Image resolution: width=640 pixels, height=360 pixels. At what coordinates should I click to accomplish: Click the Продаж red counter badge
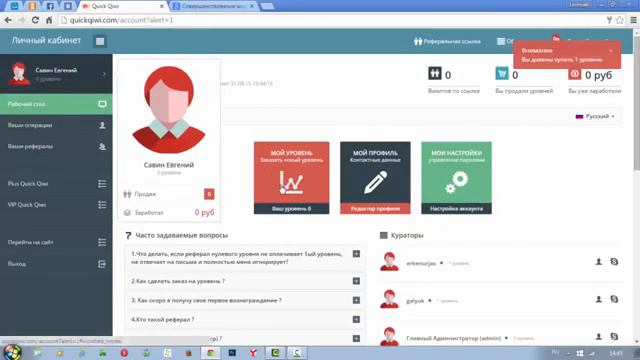(x=209, y=194)
